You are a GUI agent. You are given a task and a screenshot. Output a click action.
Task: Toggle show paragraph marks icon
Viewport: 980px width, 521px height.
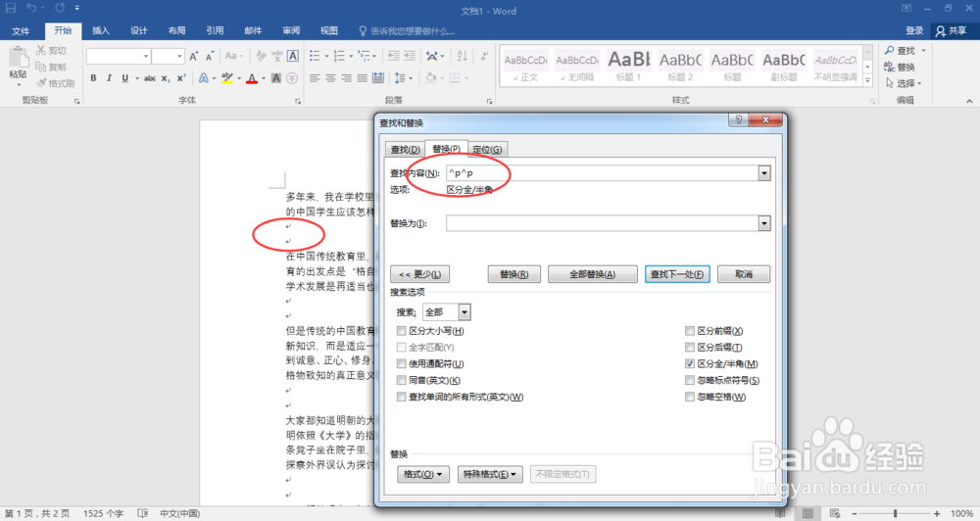(x=484, y=56)
